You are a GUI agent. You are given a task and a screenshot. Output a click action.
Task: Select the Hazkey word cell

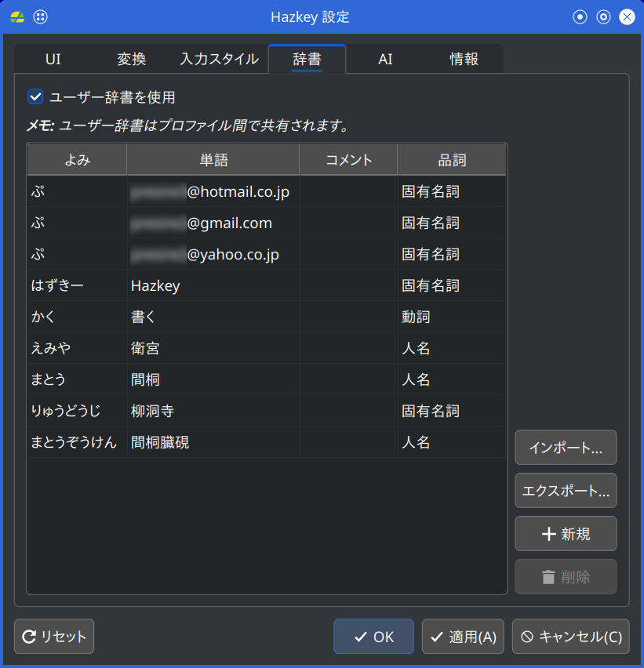tap(213, 285)
